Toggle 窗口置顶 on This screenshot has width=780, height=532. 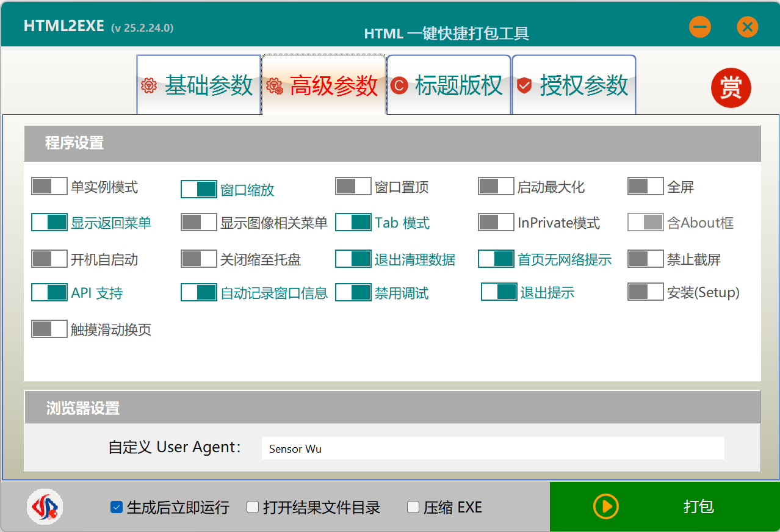click(353, 187)
